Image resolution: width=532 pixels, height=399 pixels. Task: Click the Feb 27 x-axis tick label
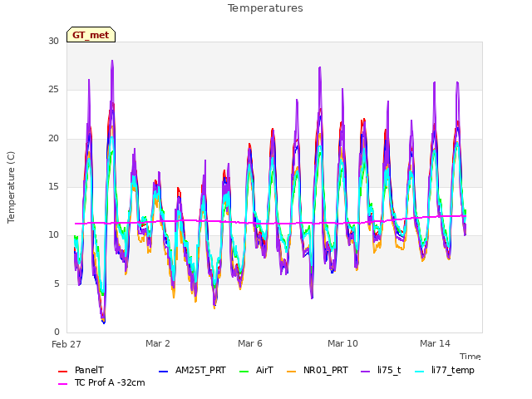tap(66, 344)
